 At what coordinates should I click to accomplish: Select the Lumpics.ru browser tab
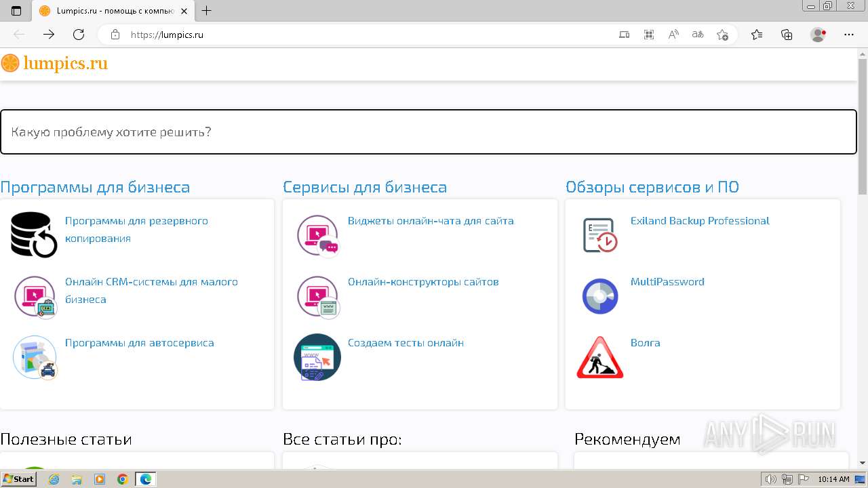pos(113,11)
